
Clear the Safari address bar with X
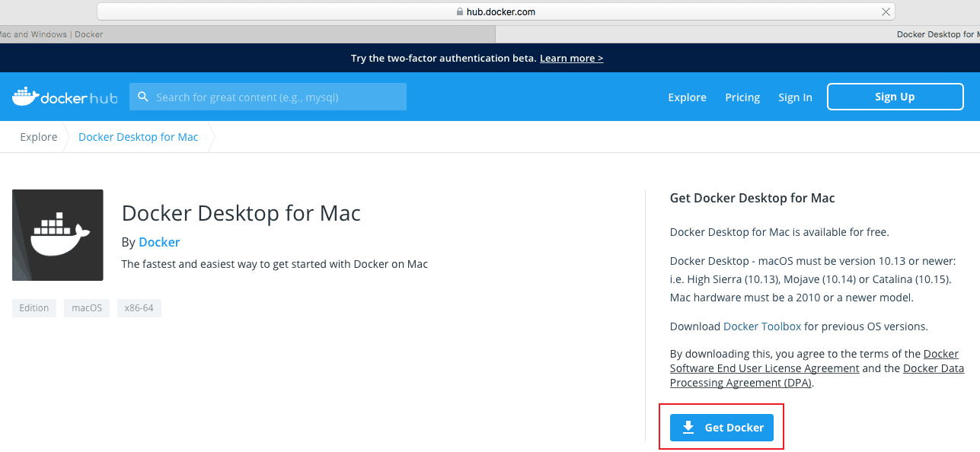click(x=886, y=11)
